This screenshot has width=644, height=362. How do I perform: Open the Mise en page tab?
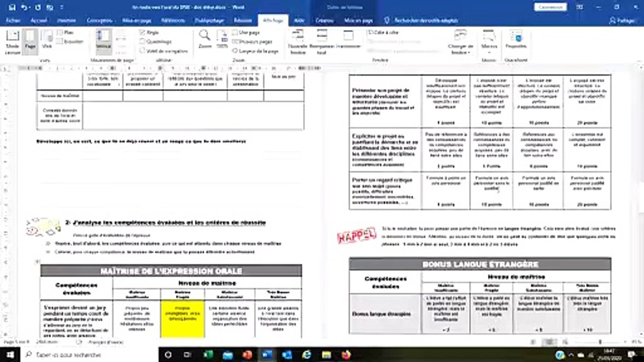[137, 21]
